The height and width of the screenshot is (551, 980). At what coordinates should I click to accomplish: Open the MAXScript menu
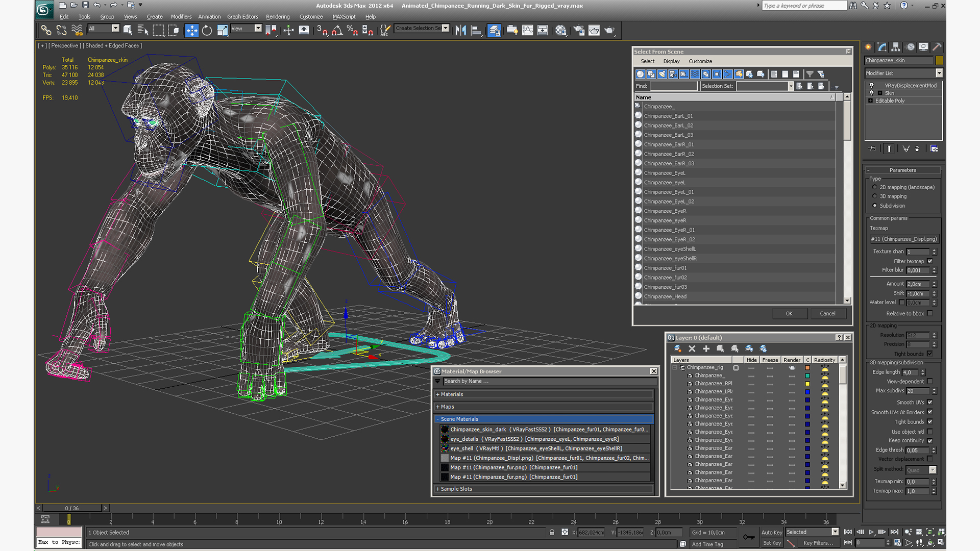[344, 17]
